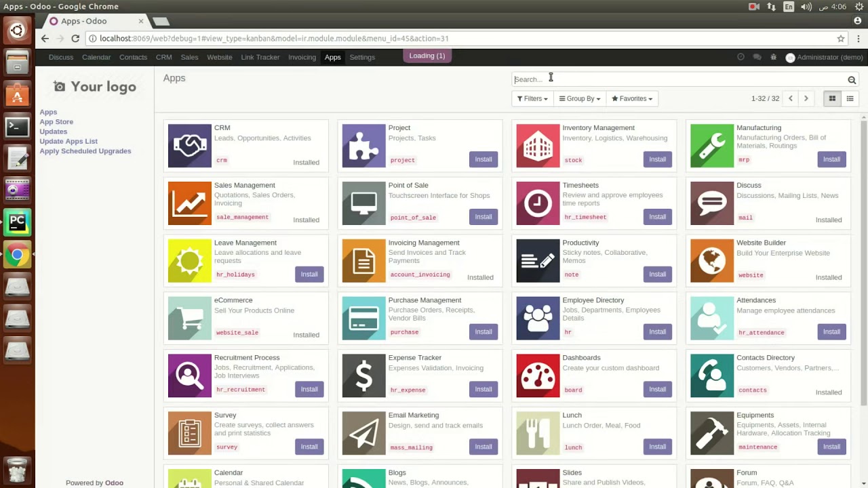Screen dimensions: 868x488
Task: Open Terminal from the Ubuntu dock
Action: coord(17,127)
